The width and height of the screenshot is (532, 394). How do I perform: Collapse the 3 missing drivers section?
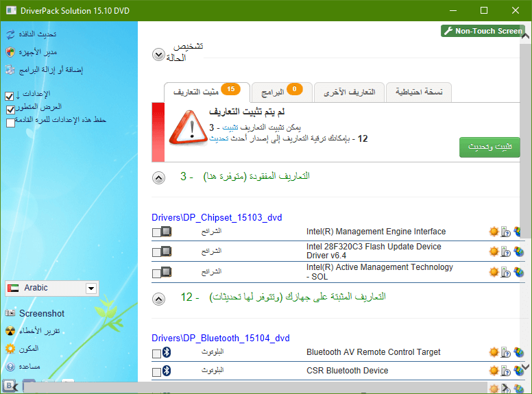(158, 177)
